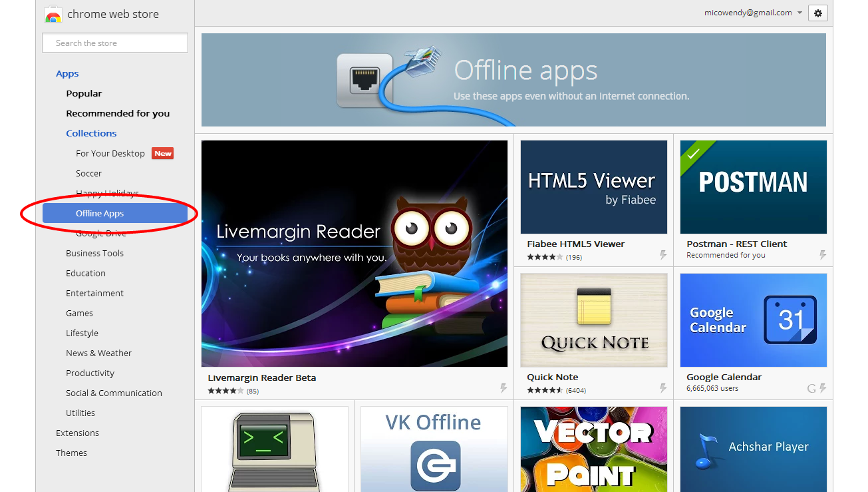The height and width of the screenshot is (492, 868).
Task: Open the Livemargin Reader owl thumbnail
Action: click(x=355, y=254)
